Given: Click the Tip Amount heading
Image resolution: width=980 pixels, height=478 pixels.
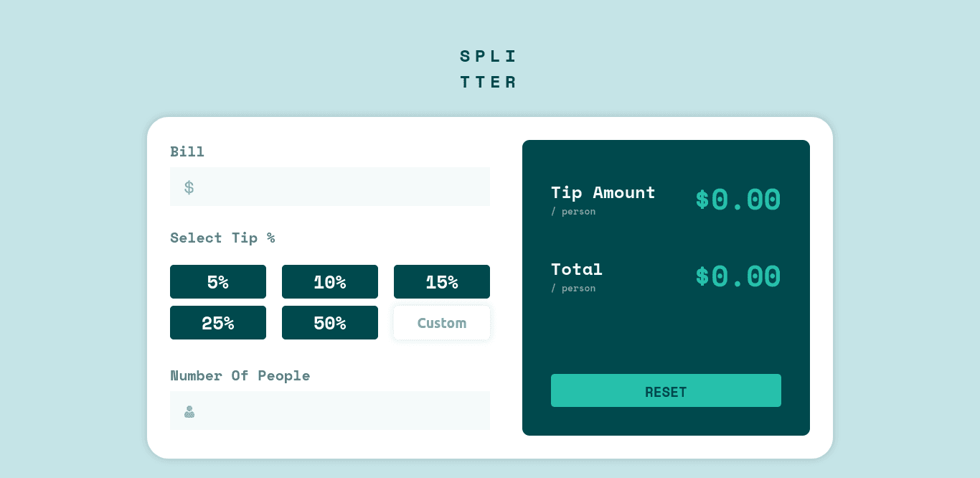Looking at the screenshot, I should point(603,192).
